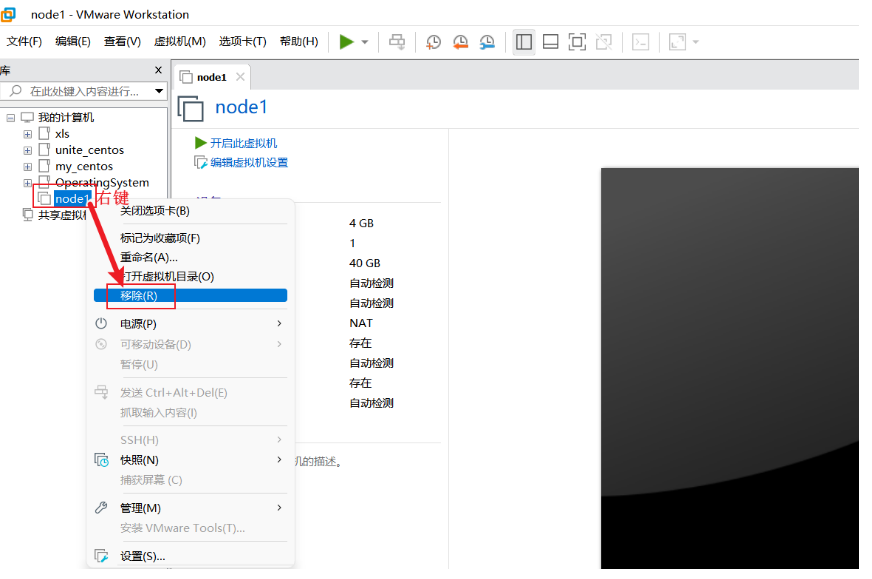Close the library panel with the X
This screenshot has width=872, height=579.
[x=158, y=70]
